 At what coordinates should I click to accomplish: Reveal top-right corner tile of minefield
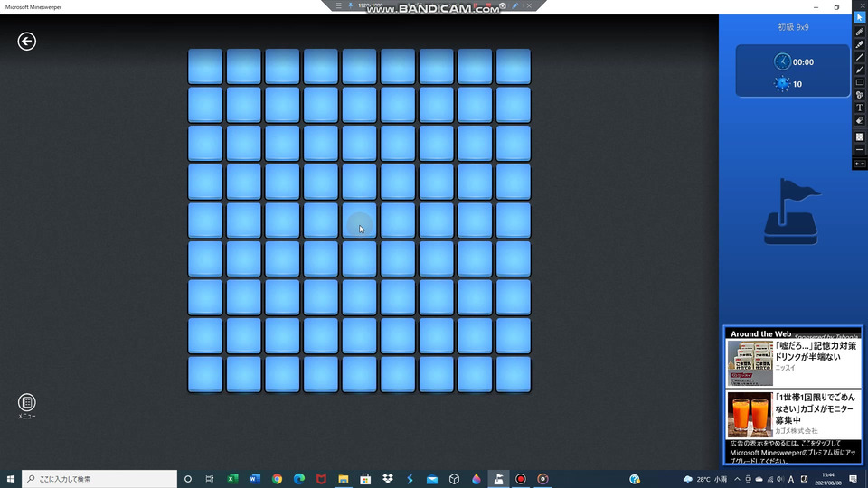(514, 66)
